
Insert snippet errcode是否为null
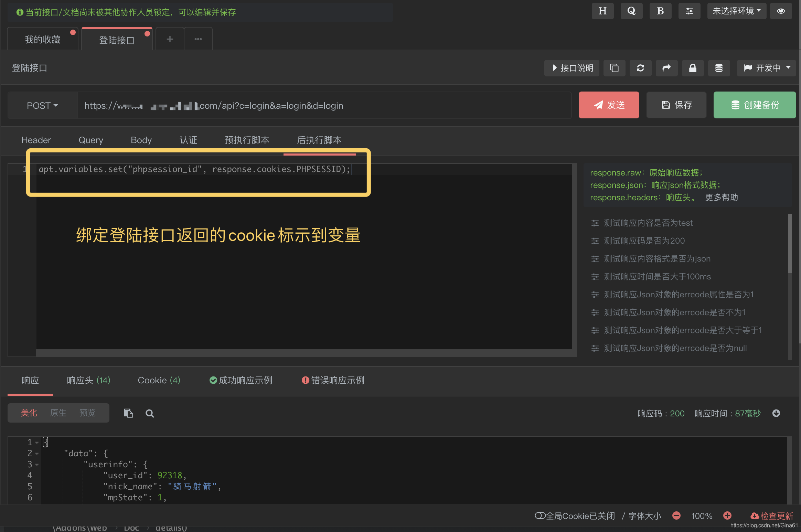tap(669, 348)
